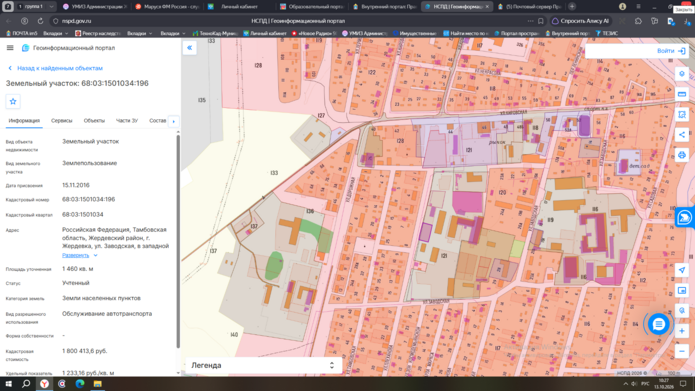
Task: Click the date value 15.11.2016
Action: pos(76,185)
